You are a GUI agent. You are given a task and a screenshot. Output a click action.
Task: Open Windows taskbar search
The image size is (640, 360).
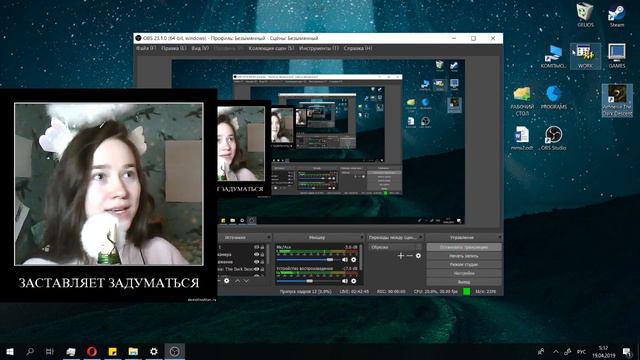(x=30, y=351)
